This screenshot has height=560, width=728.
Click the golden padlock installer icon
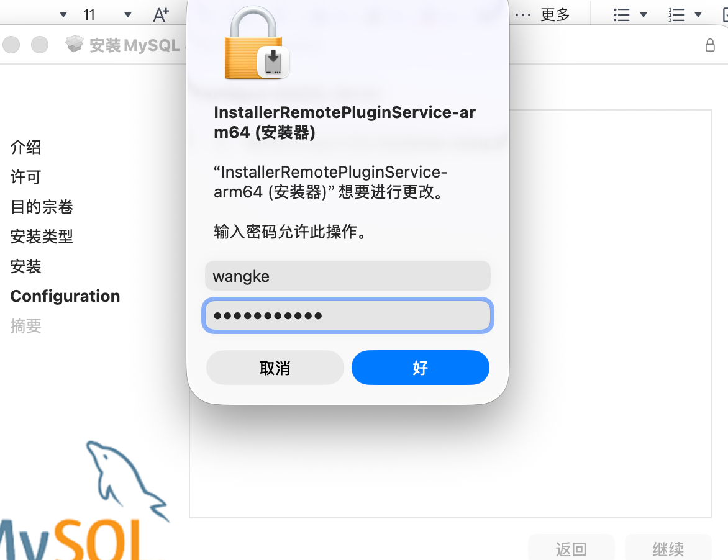coord(257,43)
